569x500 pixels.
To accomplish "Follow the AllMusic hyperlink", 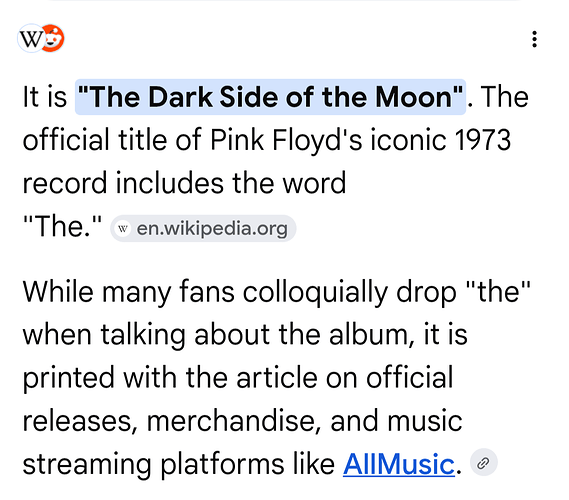I will click(399, 464).
